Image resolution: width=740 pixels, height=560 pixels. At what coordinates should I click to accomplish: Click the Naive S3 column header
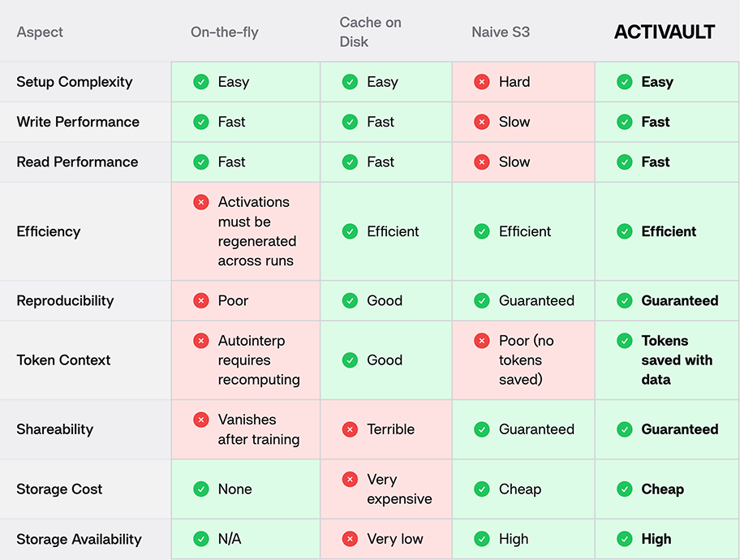point(501,32)
